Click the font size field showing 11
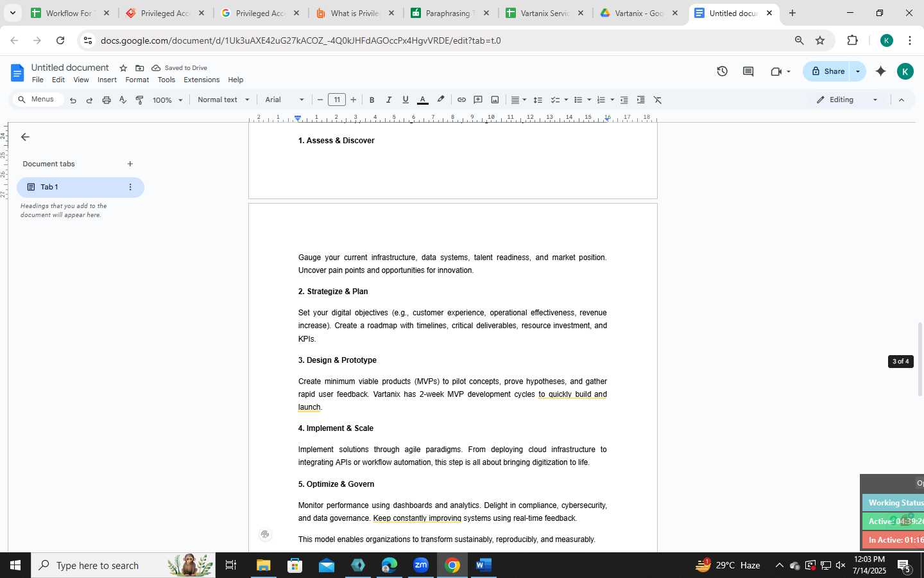 [337, 100]
